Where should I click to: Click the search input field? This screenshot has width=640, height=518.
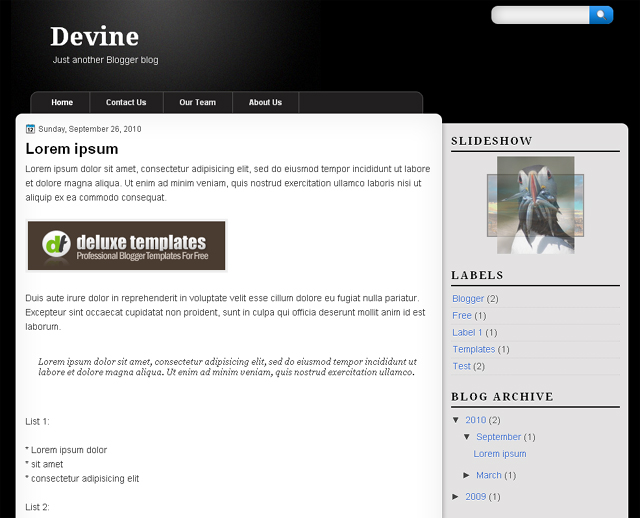(540, 15)
